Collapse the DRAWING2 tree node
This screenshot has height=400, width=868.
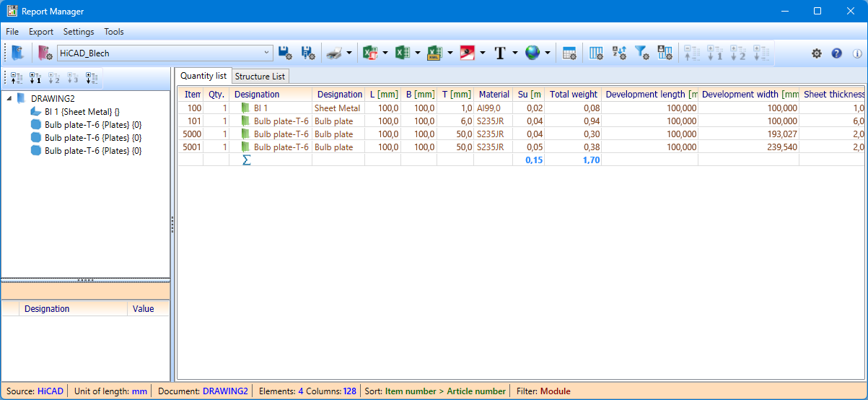(8, 98)
